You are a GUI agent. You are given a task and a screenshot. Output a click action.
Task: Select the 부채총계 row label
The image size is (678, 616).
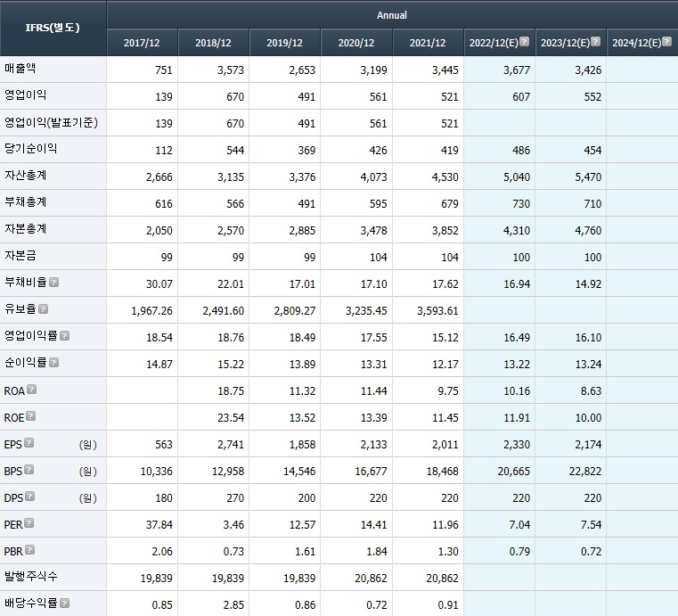point(25,202)
